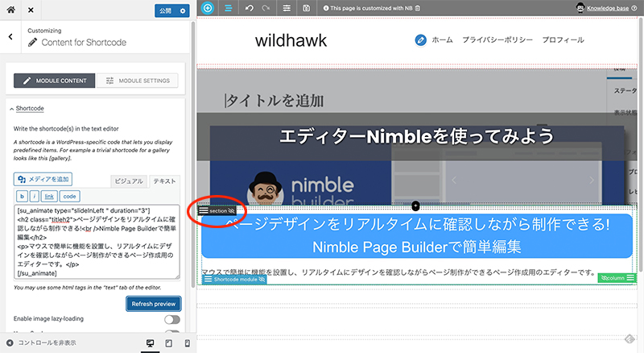Click the Refresh preview button

point(153,304)
